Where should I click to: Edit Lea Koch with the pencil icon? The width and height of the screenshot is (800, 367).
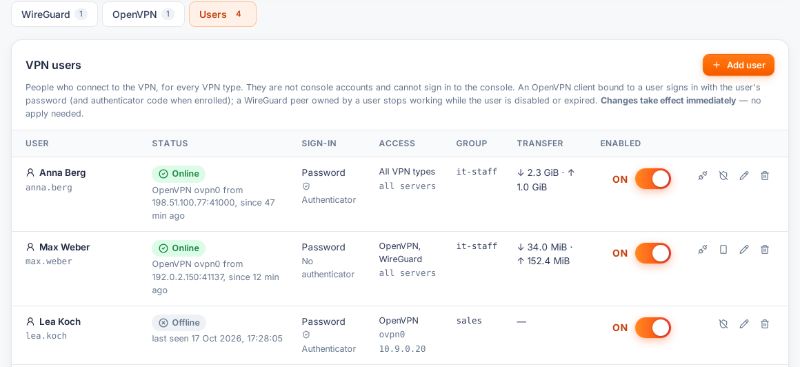[x=744, y=324]
